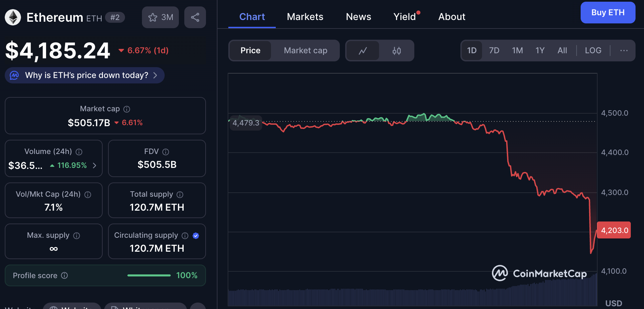Toggle LOG scale on the chart

(593, 51)
